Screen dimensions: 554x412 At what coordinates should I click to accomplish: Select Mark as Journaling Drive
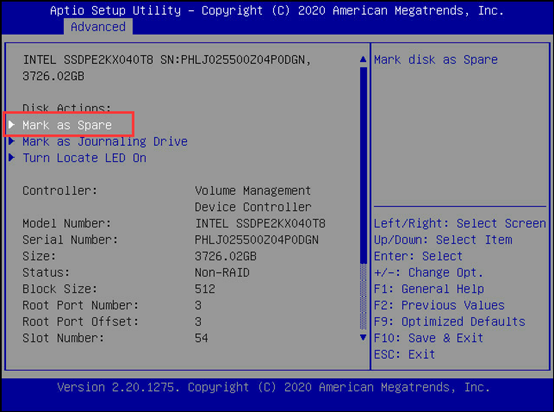pos(105,142)
